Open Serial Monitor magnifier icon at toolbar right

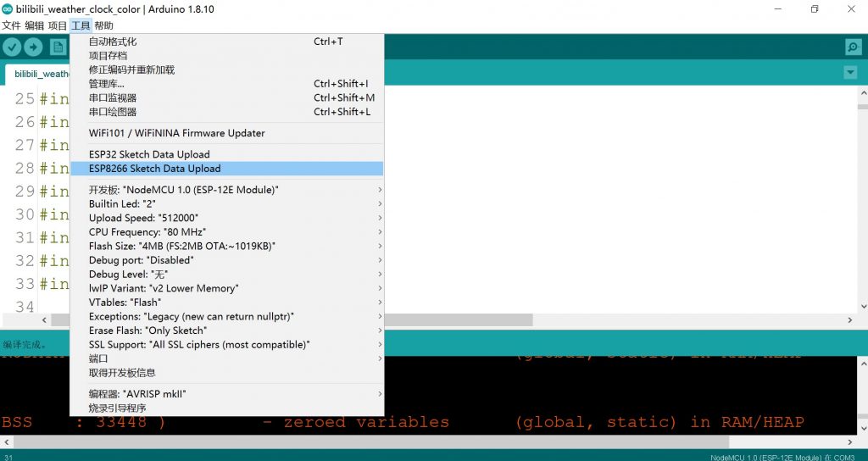[x=853, y=47]
